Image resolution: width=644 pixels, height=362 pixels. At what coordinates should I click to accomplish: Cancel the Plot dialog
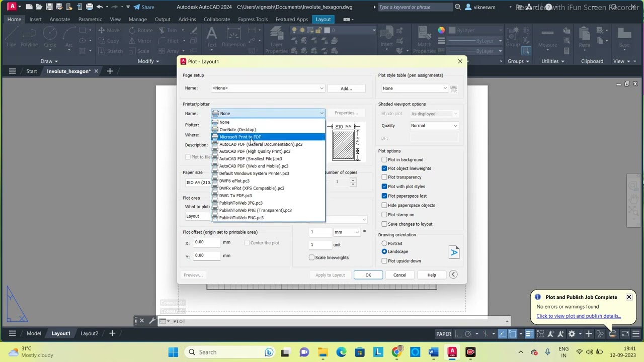[x=399, y=275]
